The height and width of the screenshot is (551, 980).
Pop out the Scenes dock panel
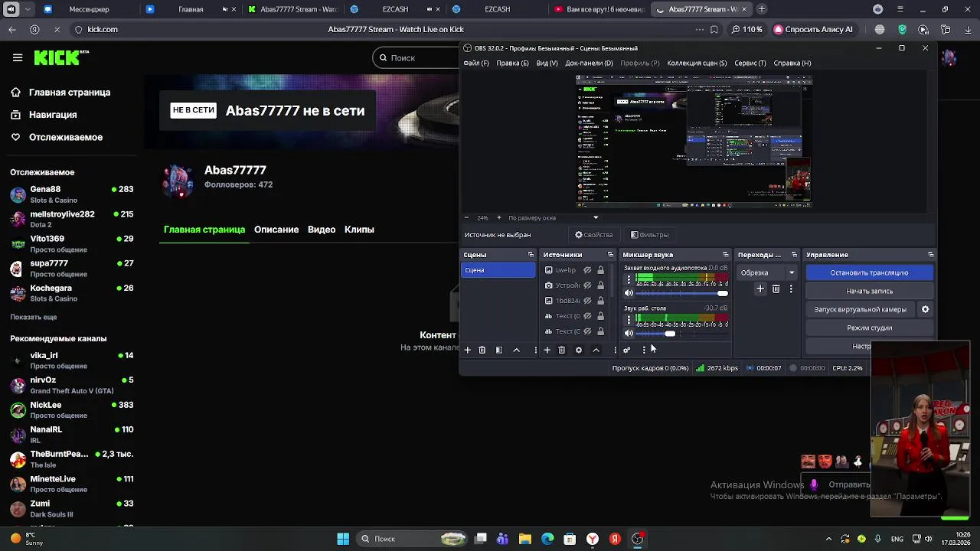point(531,255)
